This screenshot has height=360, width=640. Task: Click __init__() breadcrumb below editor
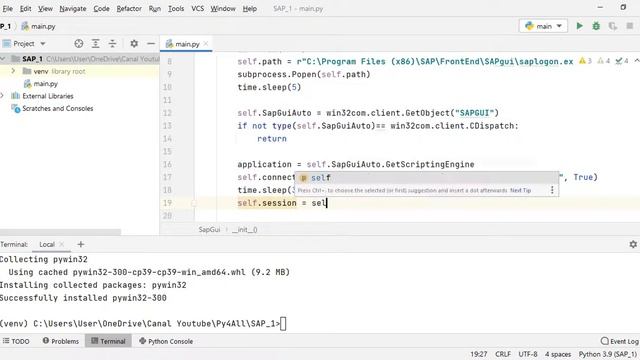[245, 229]
